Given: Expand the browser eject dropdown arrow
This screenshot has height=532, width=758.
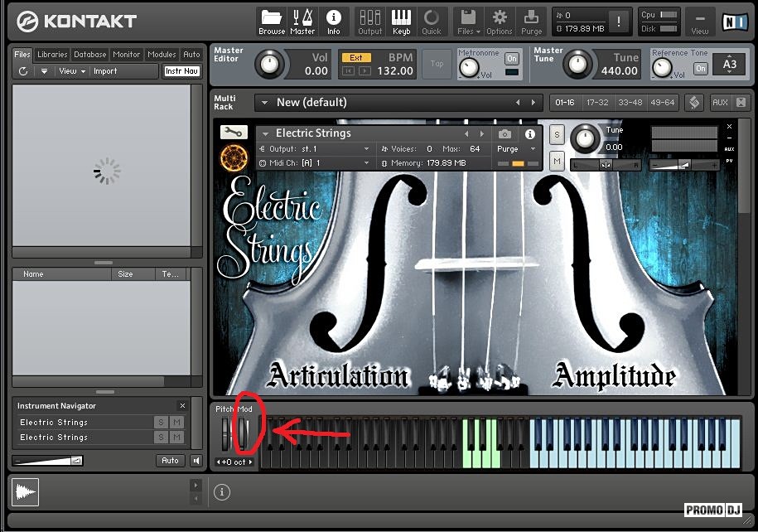Looking at the screenshot, I should coord(44,71).
